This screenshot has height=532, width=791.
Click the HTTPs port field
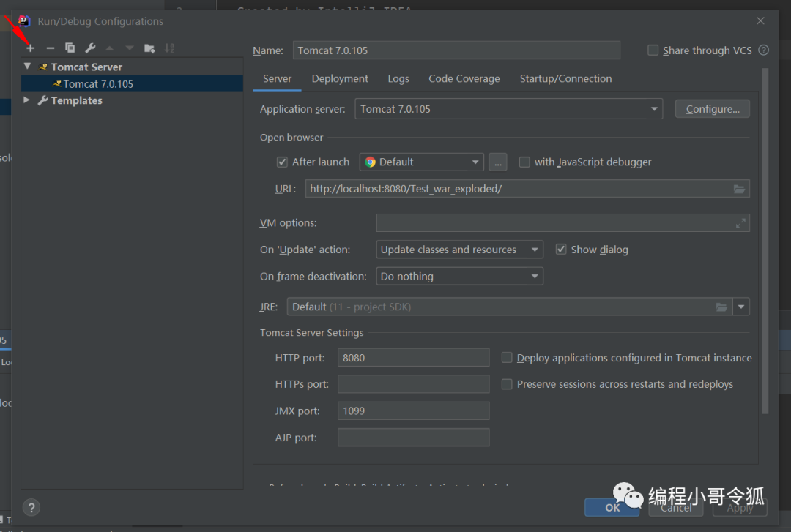(x=413, y=383)
